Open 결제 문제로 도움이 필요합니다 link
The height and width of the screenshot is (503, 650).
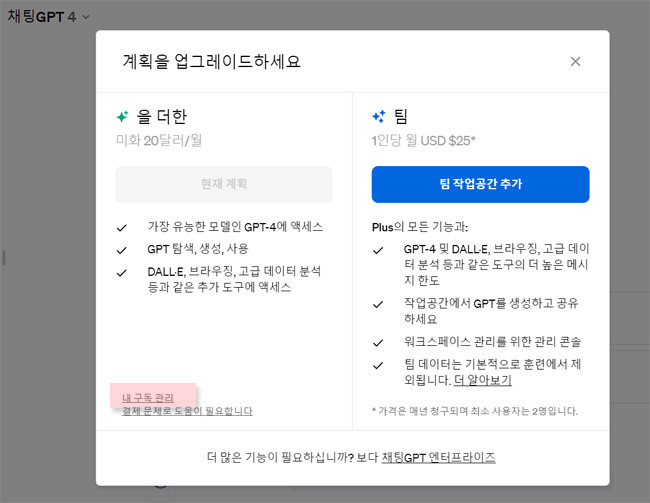(x=187, y=411)
